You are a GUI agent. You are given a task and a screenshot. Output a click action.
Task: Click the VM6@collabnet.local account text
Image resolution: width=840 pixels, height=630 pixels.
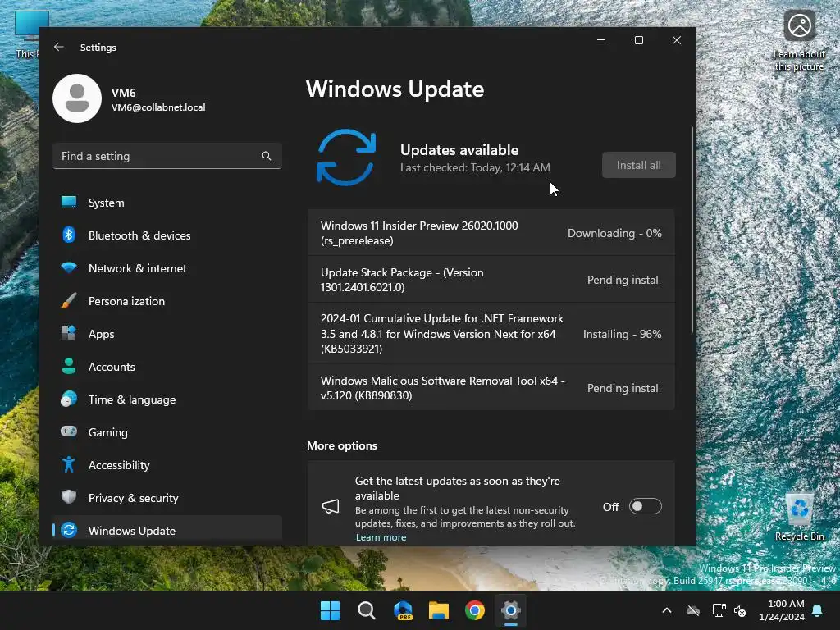[x=158, y=107]
